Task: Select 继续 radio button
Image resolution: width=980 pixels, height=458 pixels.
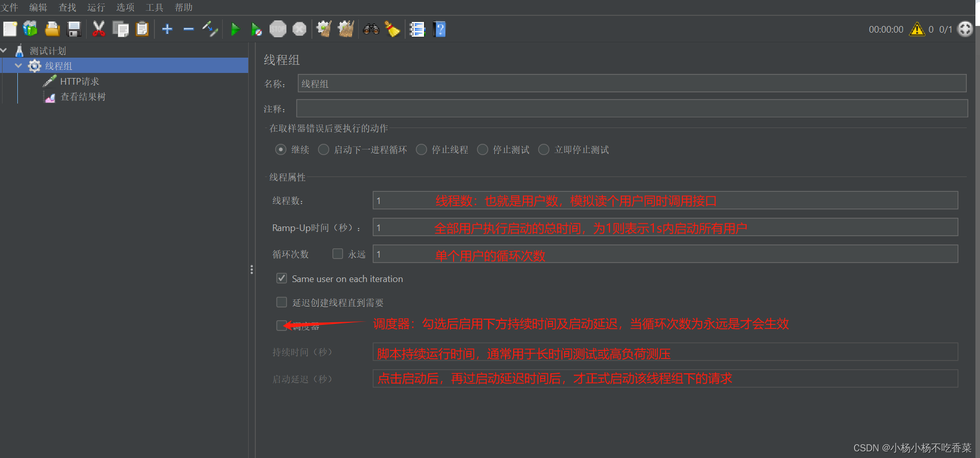Action: [280, 149]
